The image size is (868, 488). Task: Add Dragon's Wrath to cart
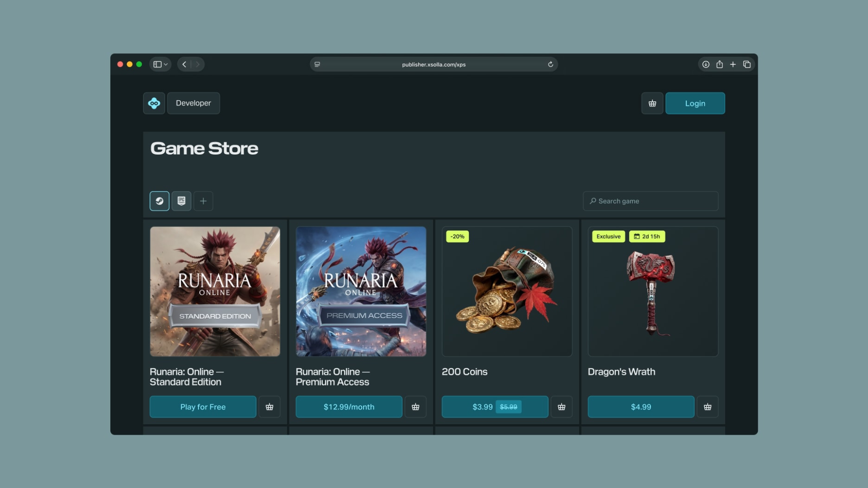pos(708,407)
